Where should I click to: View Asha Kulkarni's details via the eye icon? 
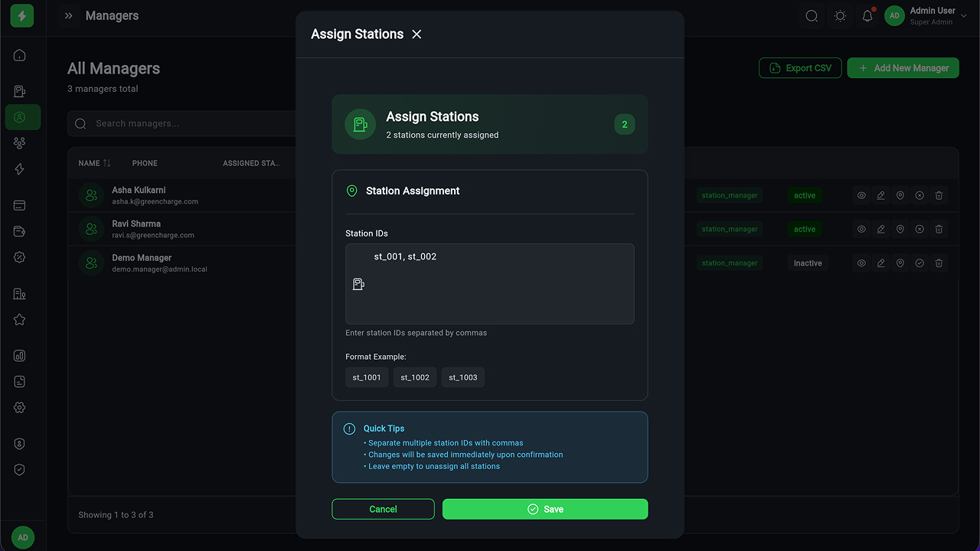pyautogui.click(x=861, y=196)
